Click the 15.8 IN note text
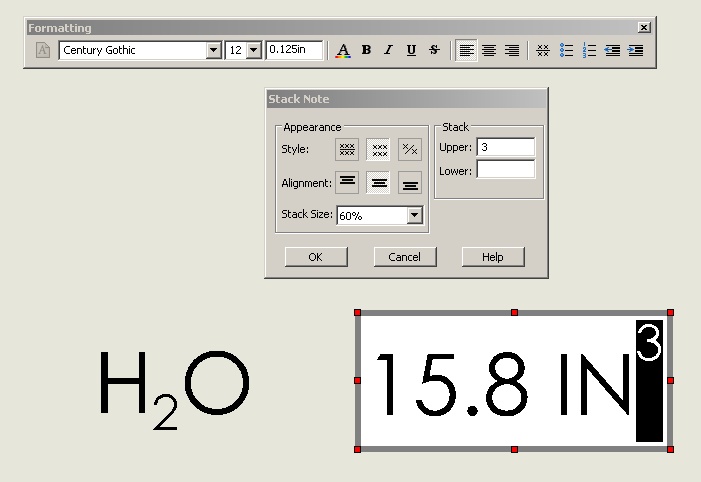 503,385
